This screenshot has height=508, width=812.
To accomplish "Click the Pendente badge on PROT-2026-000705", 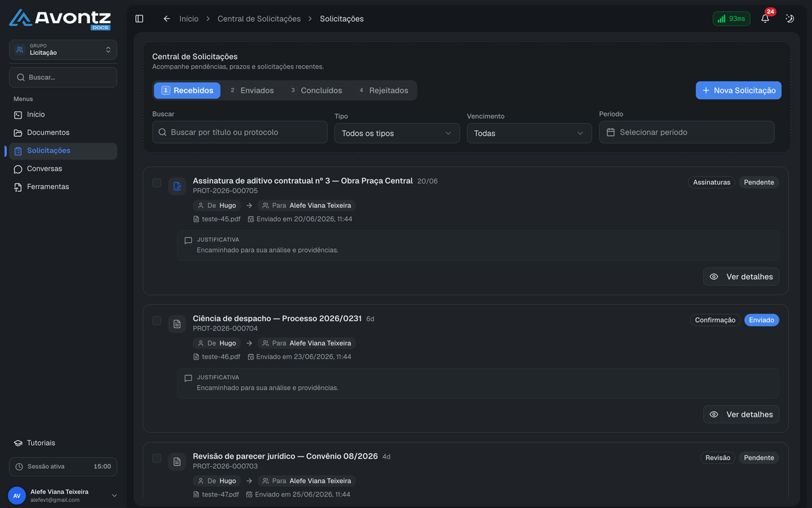I will tap(759, 182).
